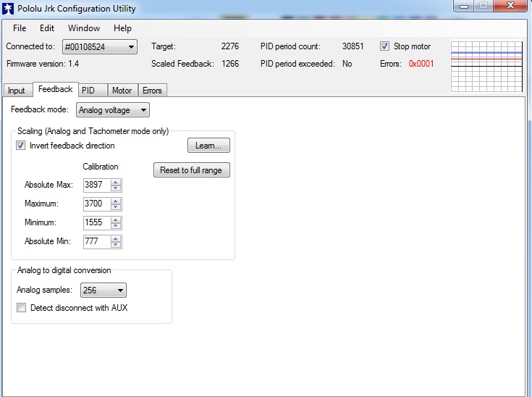Click the Absolute Max value field
Viewport: 532px width, 397px height.
[97, 185]
